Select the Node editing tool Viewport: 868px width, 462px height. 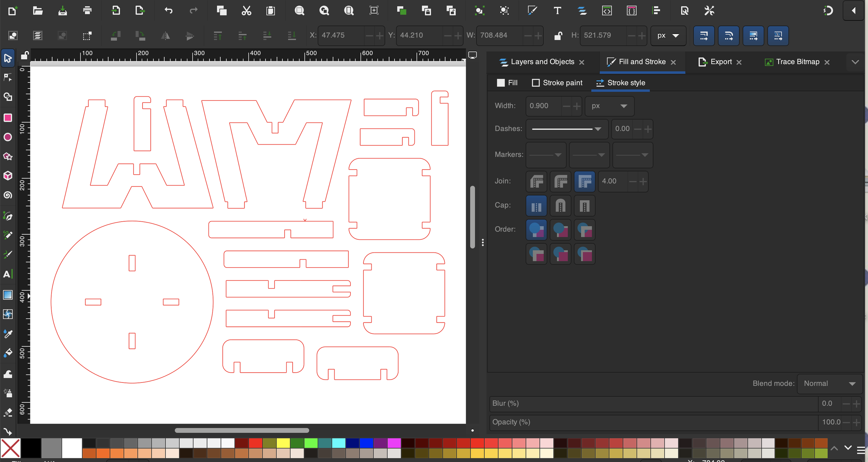pos(8,78)
